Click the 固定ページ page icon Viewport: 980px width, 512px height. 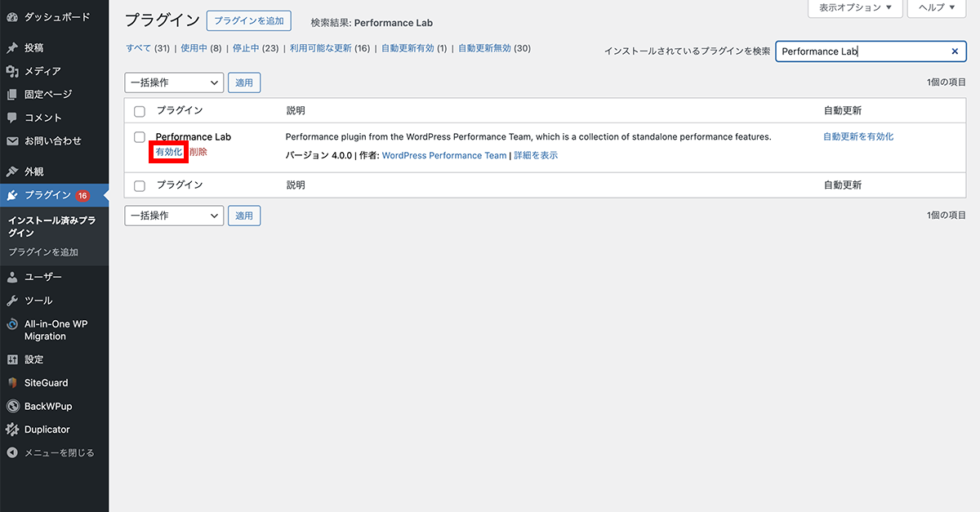(12, 94)
